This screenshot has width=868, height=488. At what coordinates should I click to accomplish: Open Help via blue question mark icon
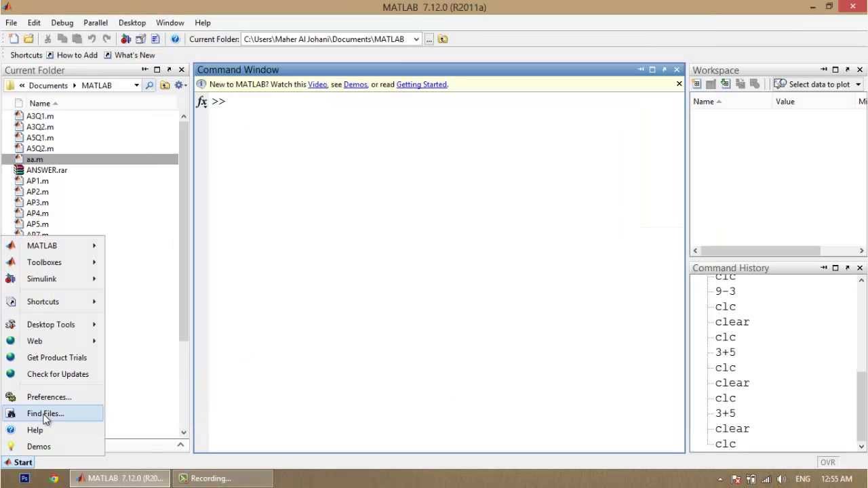pyautogui.click(x=175, y=39)
